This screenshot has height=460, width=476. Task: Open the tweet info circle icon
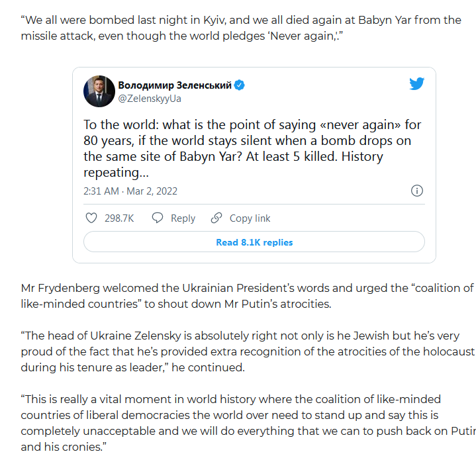coord(417,191)
